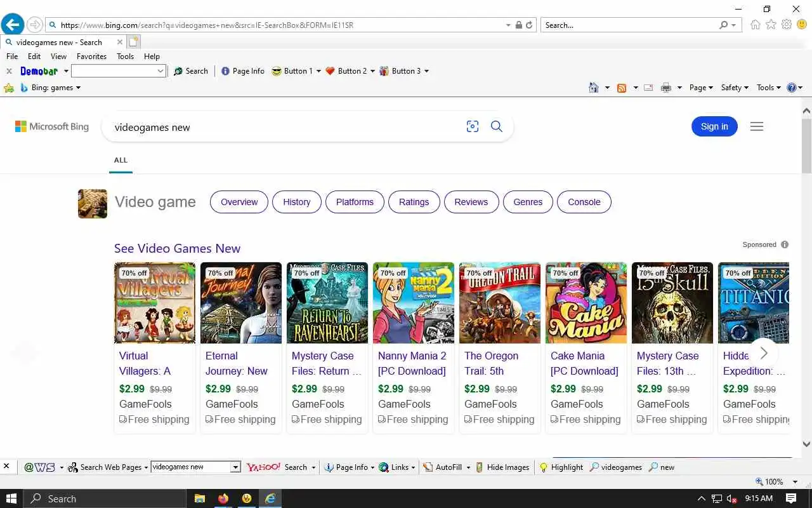Open the Edit menu
Viewport: 812px width, 508px height.
point(34,56)
